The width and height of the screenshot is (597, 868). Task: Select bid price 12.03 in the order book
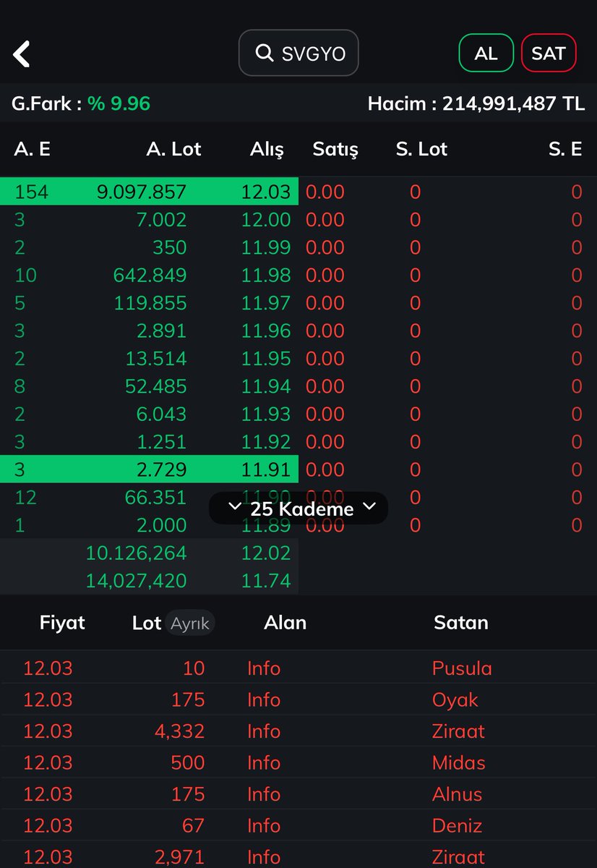pyautogui.click(x=266, y=192)
